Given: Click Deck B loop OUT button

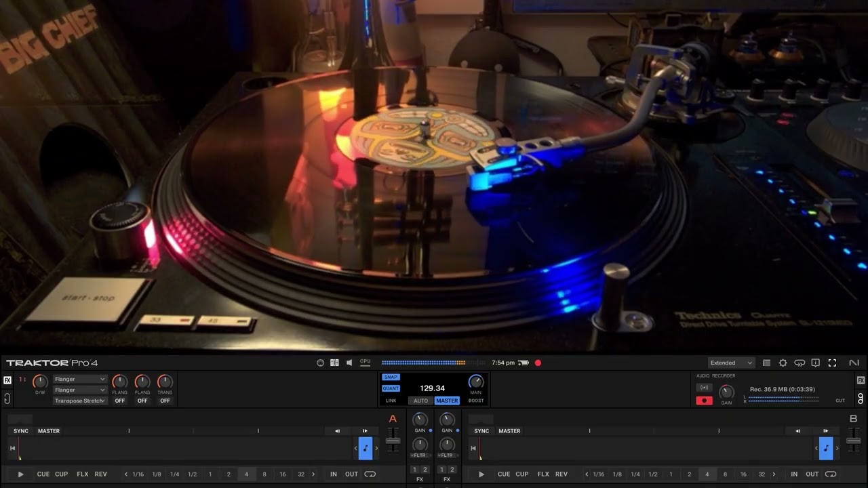Looking at the screenshot, I should (812, 474).
